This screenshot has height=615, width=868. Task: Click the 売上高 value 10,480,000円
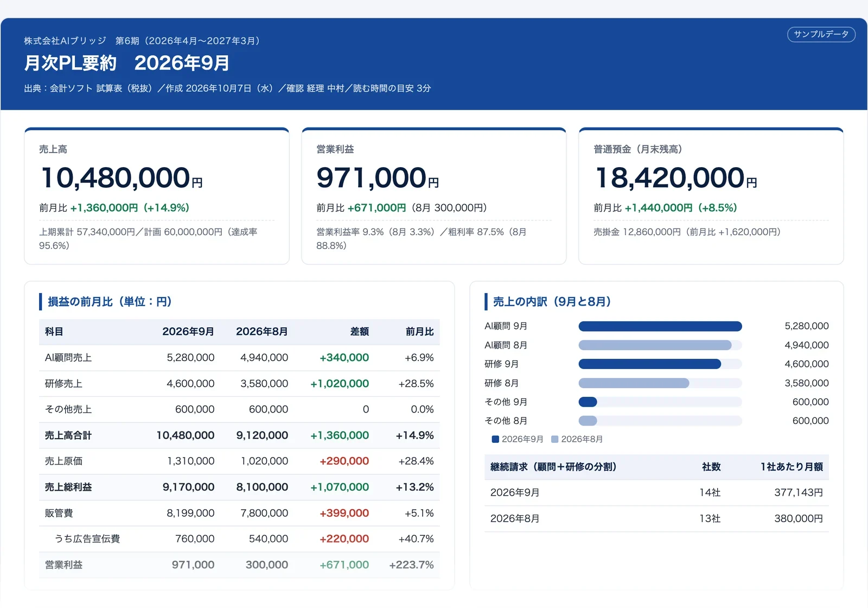click(x=122, y=178)
